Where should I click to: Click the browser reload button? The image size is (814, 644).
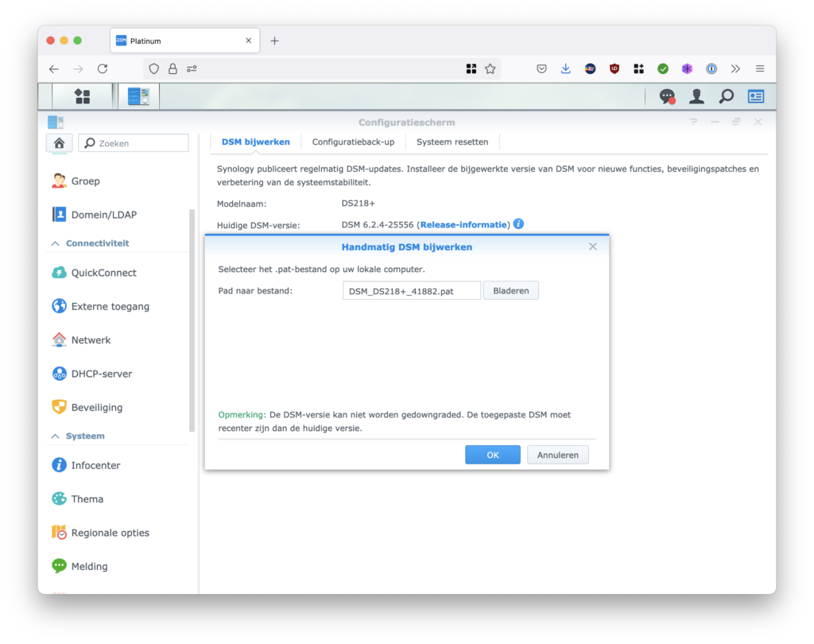pyautogui.click(x=103, y=68)
